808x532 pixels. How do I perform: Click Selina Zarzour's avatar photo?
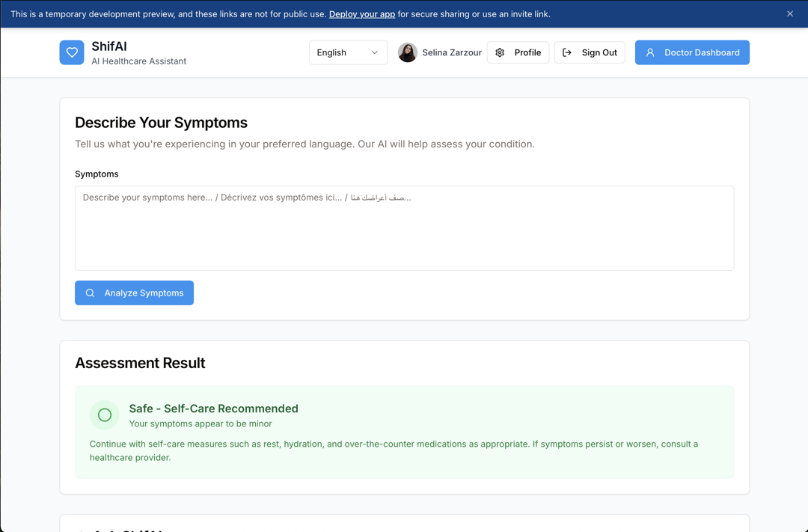pyautogui.click(x=408, y=52)
